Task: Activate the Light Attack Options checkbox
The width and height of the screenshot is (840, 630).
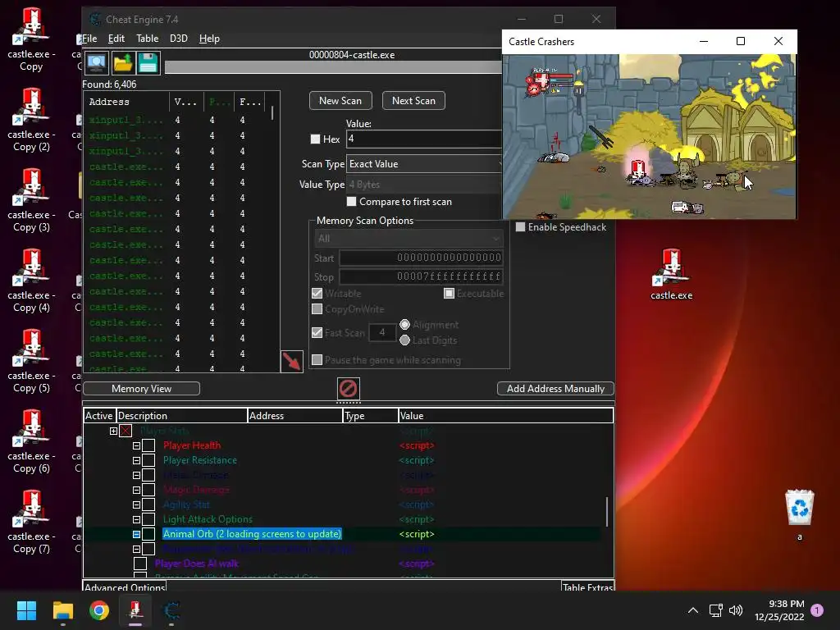Action: pos(149,519)
